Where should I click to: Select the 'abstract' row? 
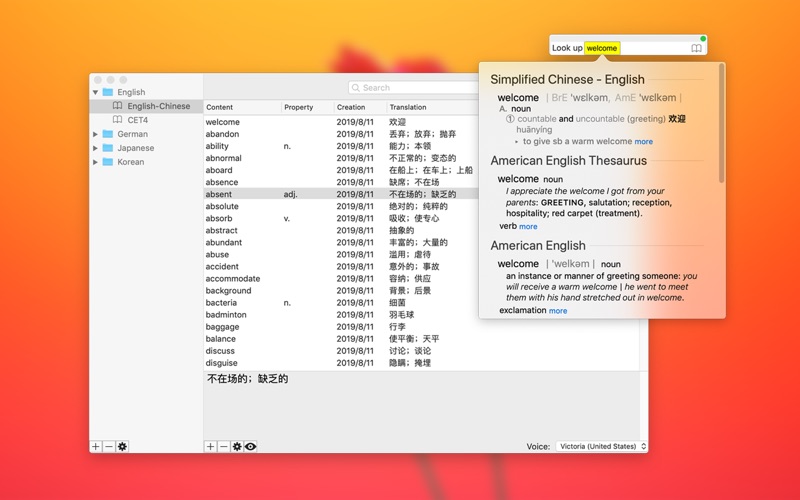click(341, 230)
